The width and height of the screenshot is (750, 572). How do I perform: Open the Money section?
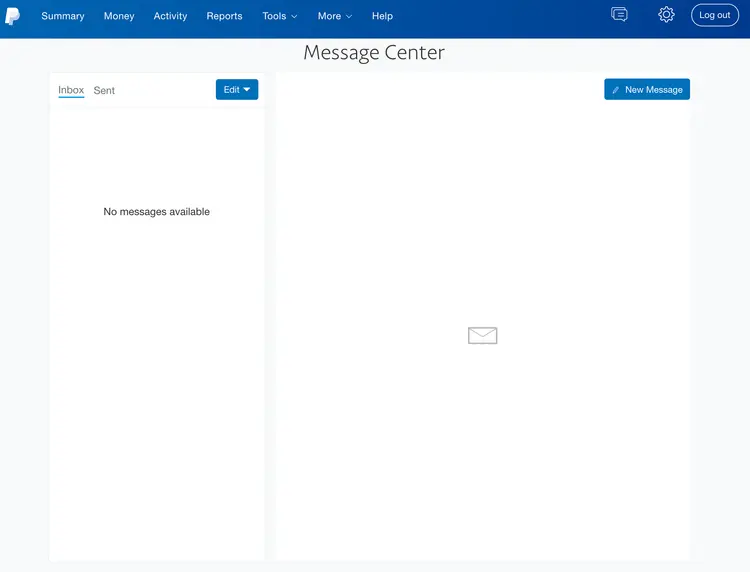coord(119,16)
